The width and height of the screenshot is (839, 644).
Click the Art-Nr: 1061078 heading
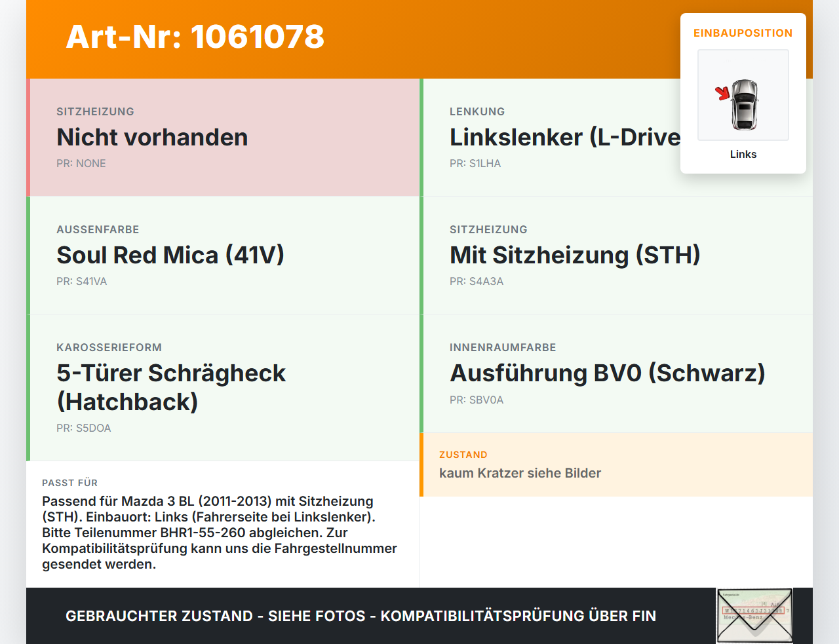point(195,37)
